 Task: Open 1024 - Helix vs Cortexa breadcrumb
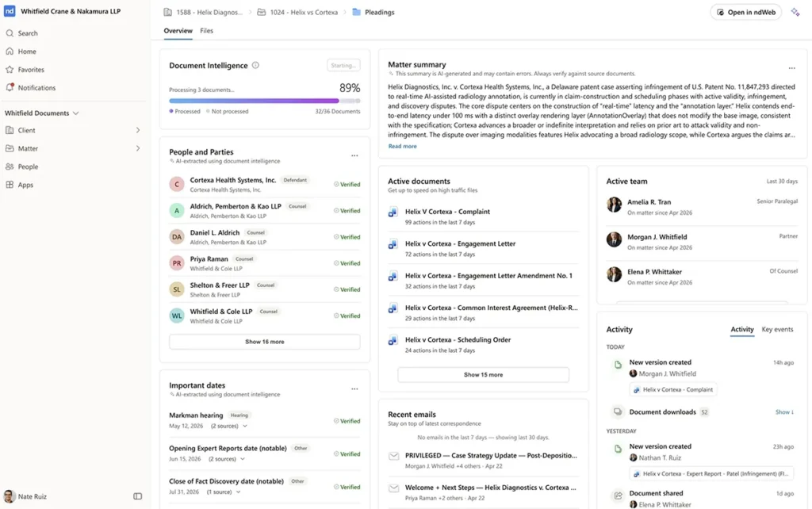[298, 12]
